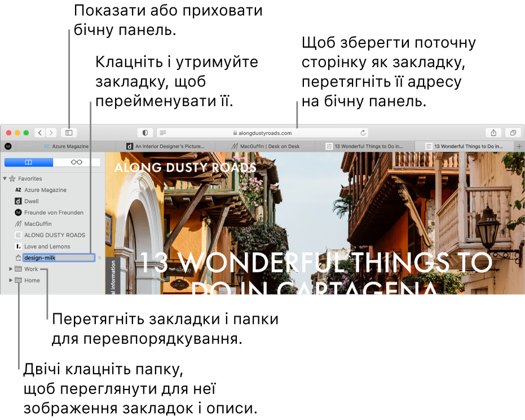Click ALONG DUSTY ROADS site logo

click(186, 167)
